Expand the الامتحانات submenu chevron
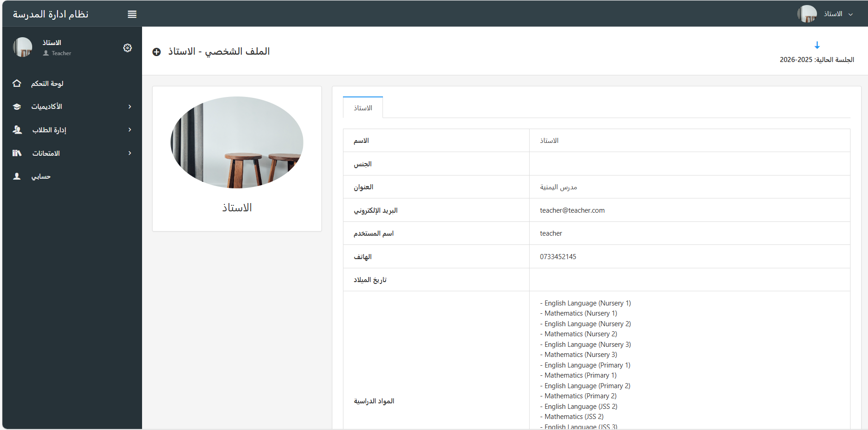Screen dimensions: 868x430 click(130, 153)
